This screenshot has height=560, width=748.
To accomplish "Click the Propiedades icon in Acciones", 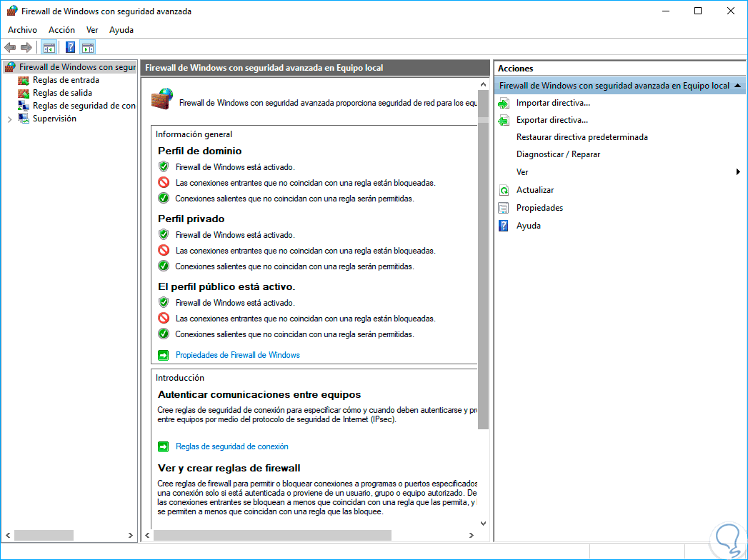I will coord(504,208).
